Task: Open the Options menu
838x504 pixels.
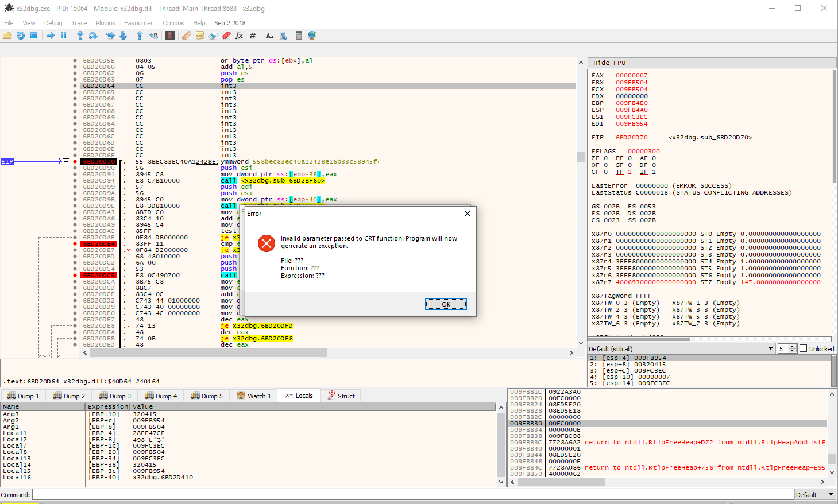Action: point(173,23)
